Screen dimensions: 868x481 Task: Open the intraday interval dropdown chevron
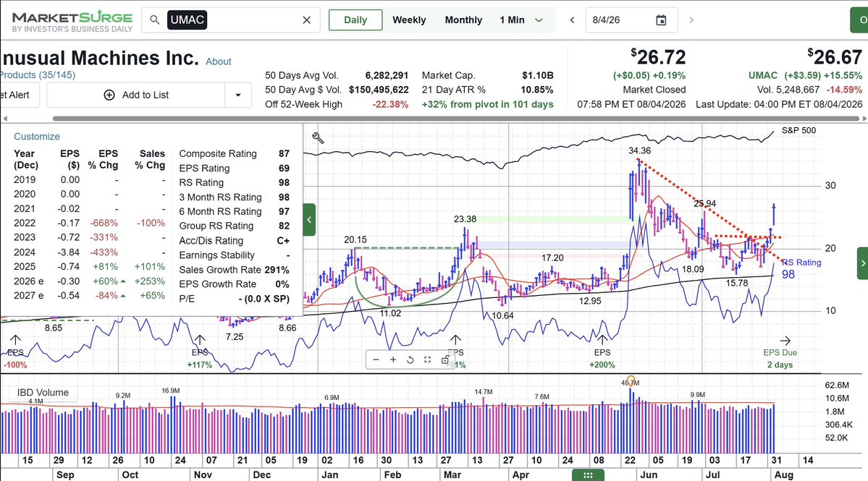point(539,20)
